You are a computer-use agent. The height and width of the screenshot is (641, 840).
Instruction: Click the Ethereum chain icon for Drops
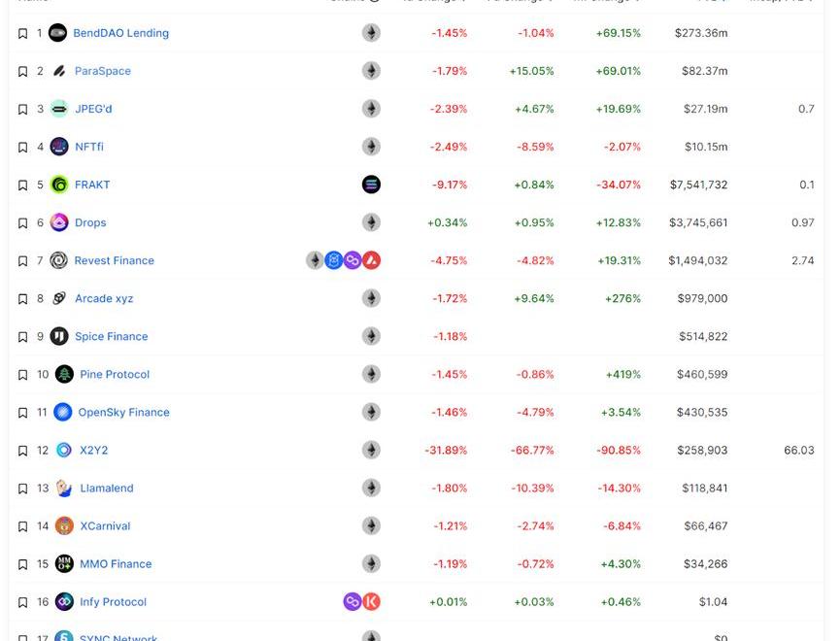371,222
